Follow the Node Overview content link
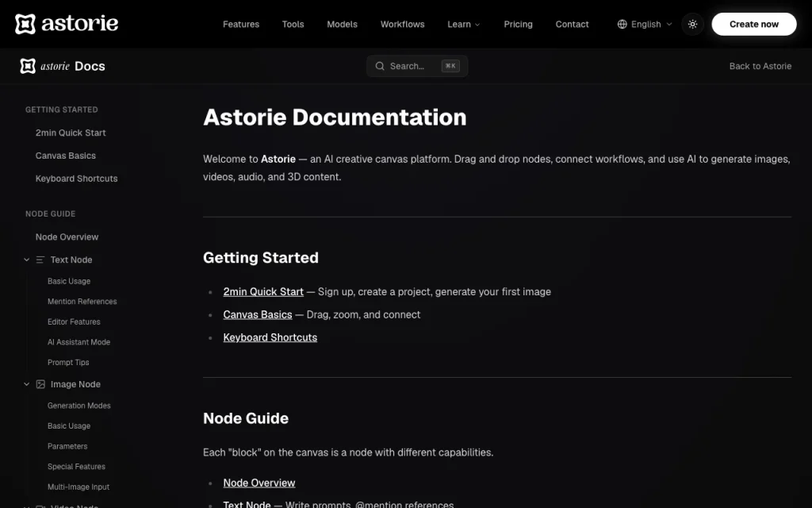The width and height of the screenshot is (812, 508). point(259,483)
